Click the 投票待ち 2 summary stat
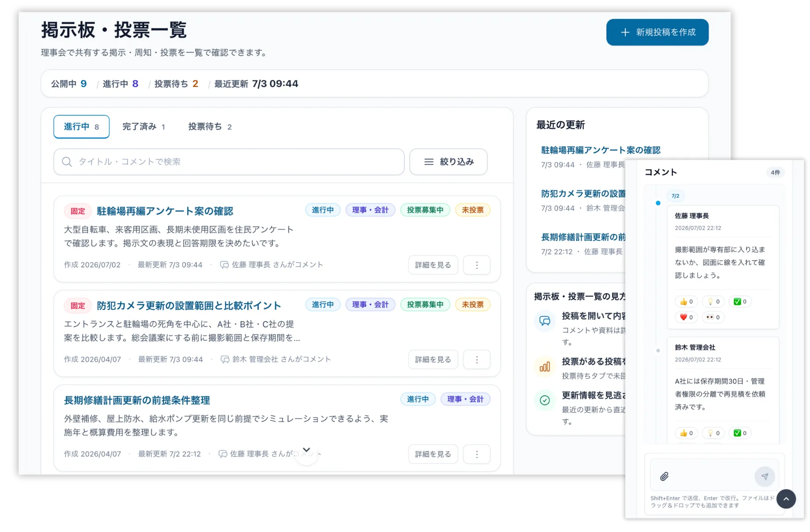810x532 pixels. coord(176,84)
